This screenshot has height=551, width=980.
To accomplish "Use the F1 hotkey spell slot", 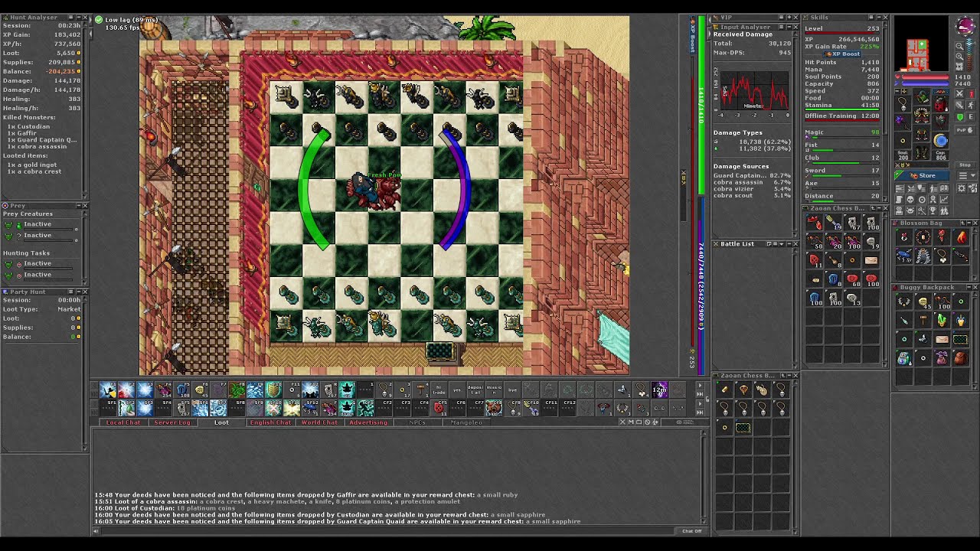I will [x=108, y=390].
